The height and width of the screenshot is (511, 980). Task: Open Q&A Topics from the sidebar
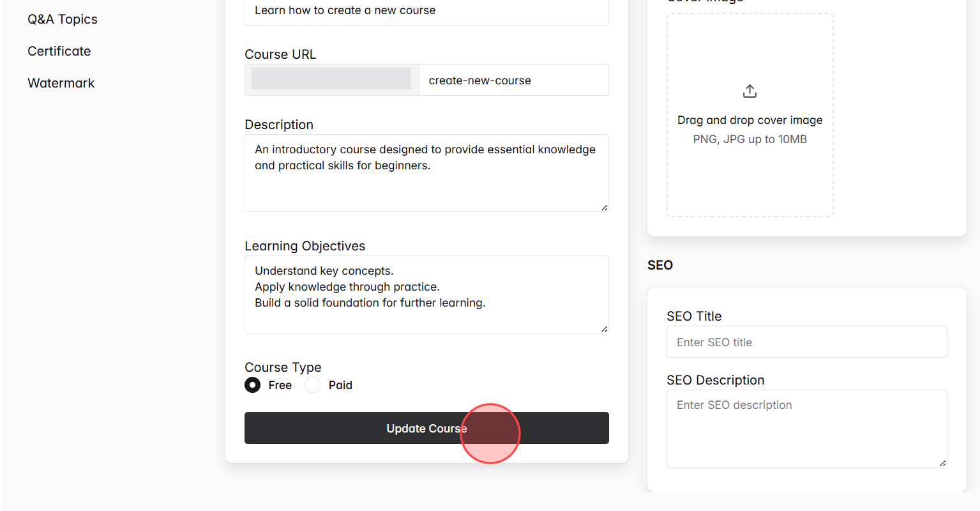[x=62, y=19]
